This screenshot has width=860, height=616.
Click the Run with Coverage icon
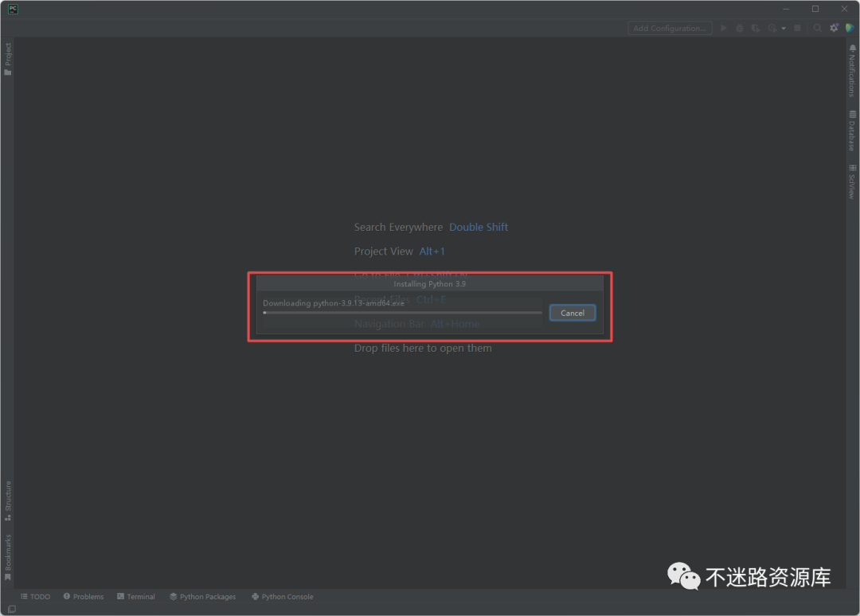coord(755,28)
